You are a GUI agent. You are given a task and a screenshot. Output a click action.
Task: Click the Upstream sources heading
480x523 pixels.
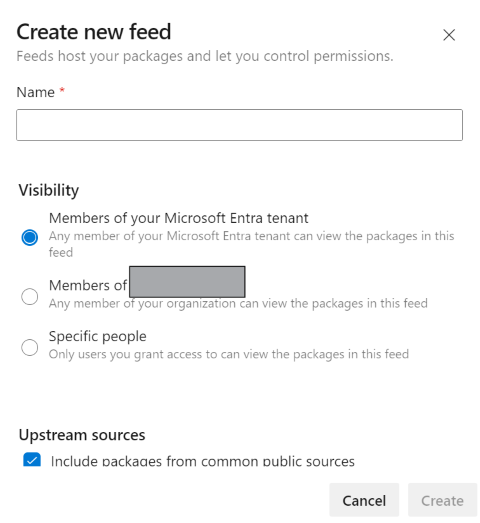(82, 435)
